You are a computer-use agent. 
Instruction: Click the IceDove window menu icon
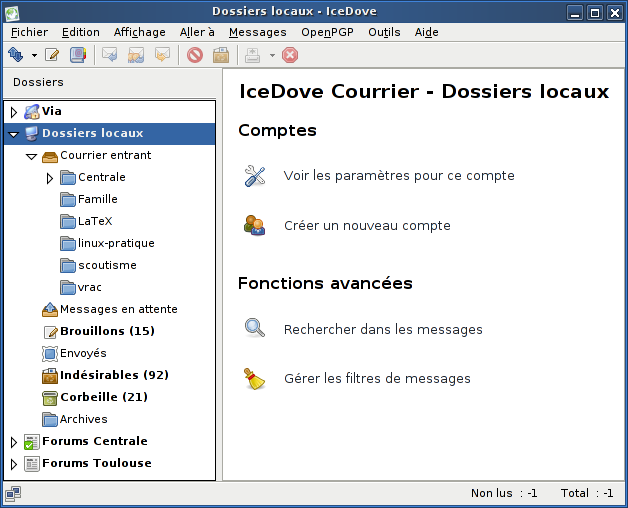coord(12,12)
